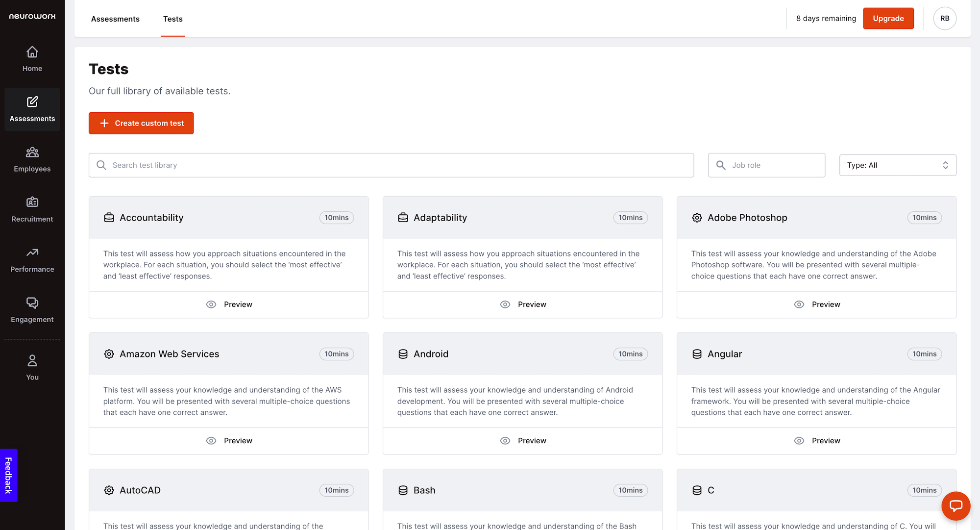Click the Adobe Photoshop gear icon
Viewport: 980px width, 530px height.
[x=697, y=218]
